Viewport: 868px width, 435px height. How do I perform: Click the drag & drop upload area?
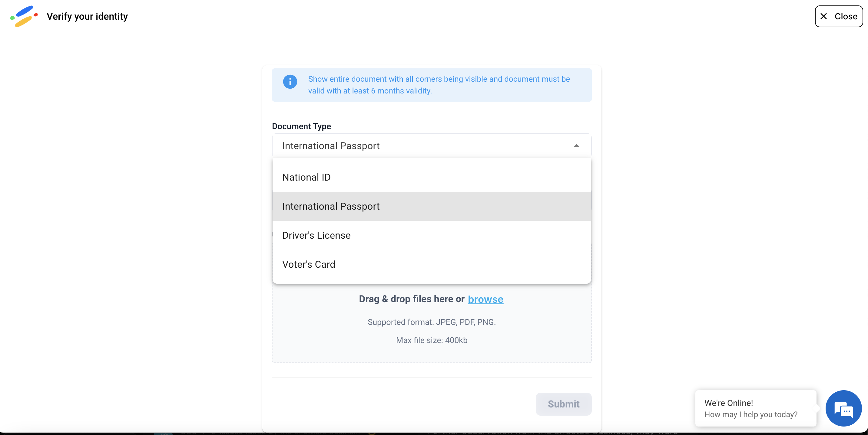[x=432, y=323]
